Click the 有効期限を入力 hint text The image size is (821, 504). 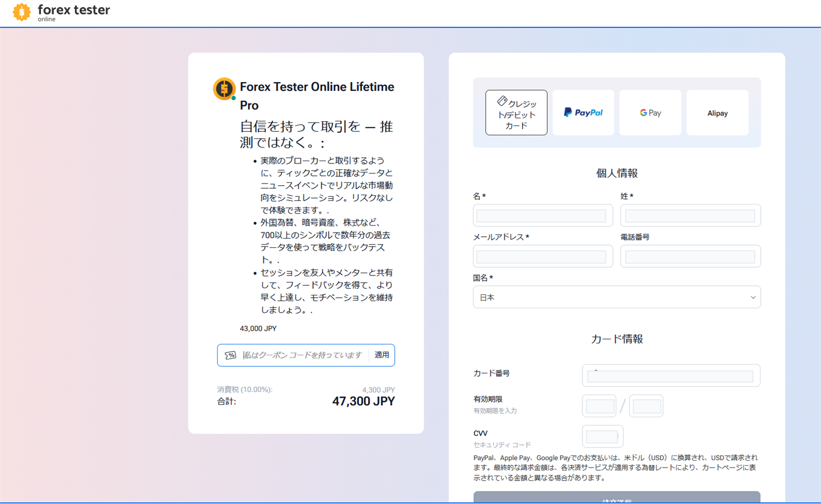point(495,411)
